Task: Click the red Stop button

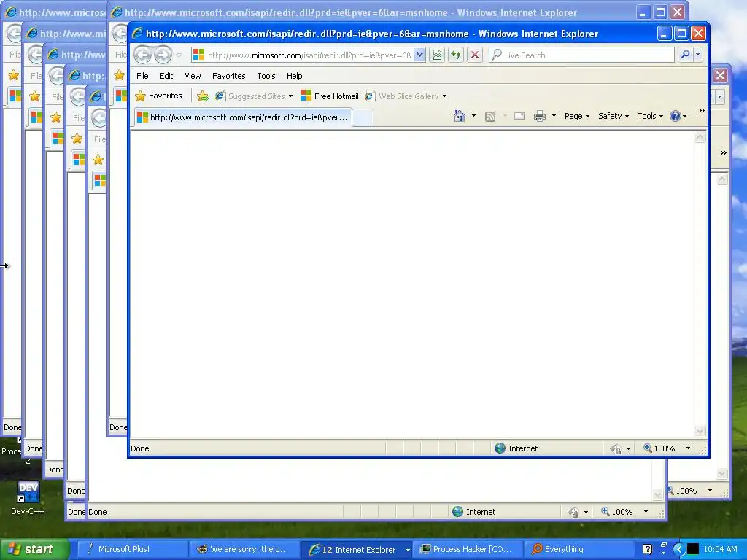Action: [x=475, y=55]
